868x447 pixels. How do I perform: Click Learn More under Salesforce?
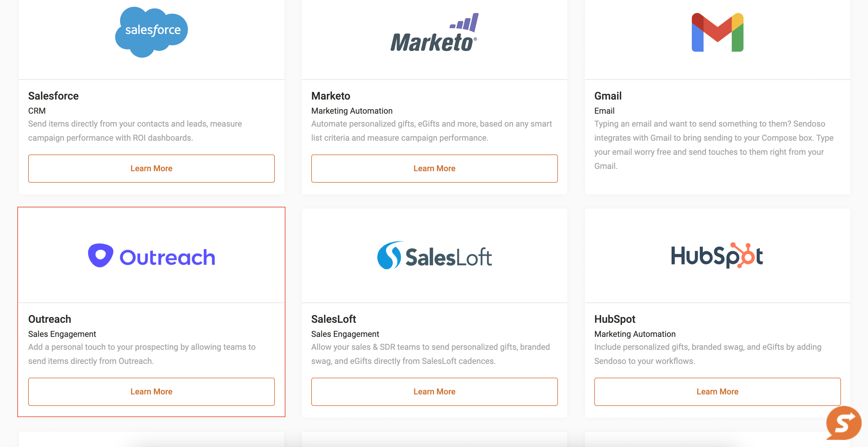151,169
